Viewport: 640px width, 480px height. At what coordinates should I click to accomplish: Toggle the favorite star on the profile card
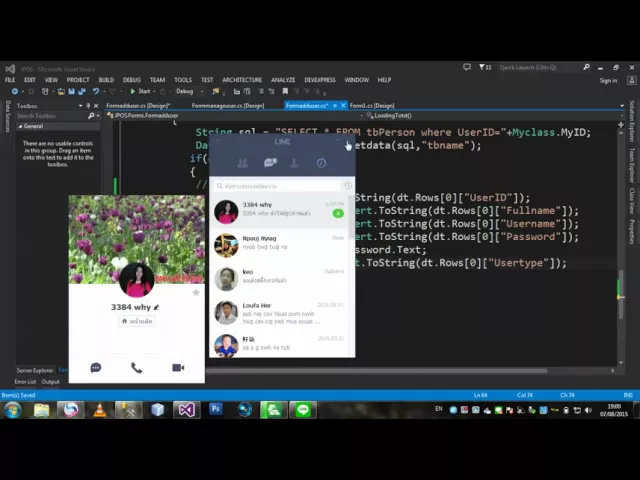[x=196, y=292]
